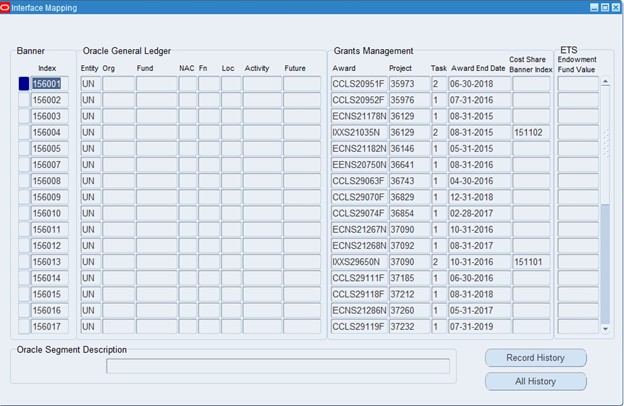Minimize the Interface Mapping window

point(593,7)
